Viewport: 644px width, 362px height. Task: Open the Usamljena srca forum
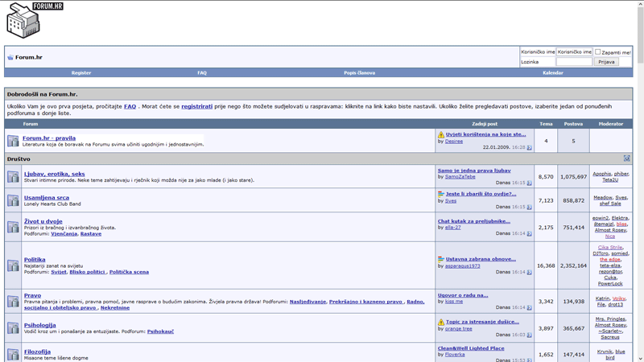[x=47, y=198]
